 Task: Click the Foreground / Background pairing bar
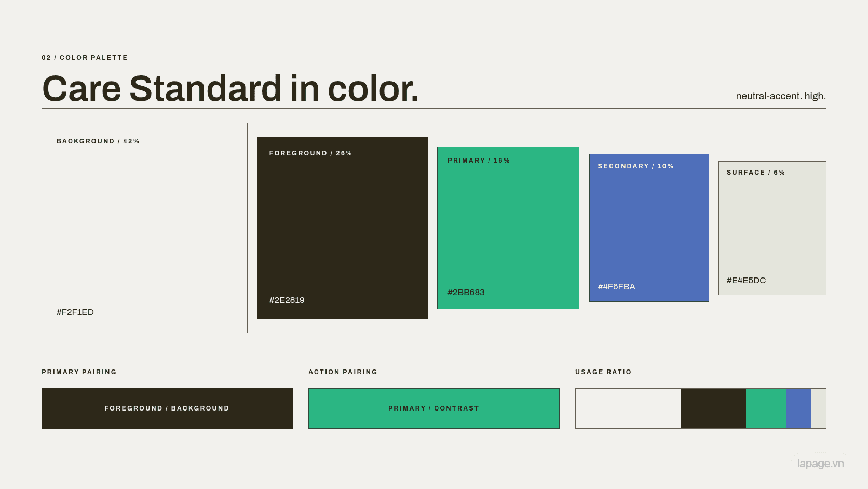(x=167, y=408)
